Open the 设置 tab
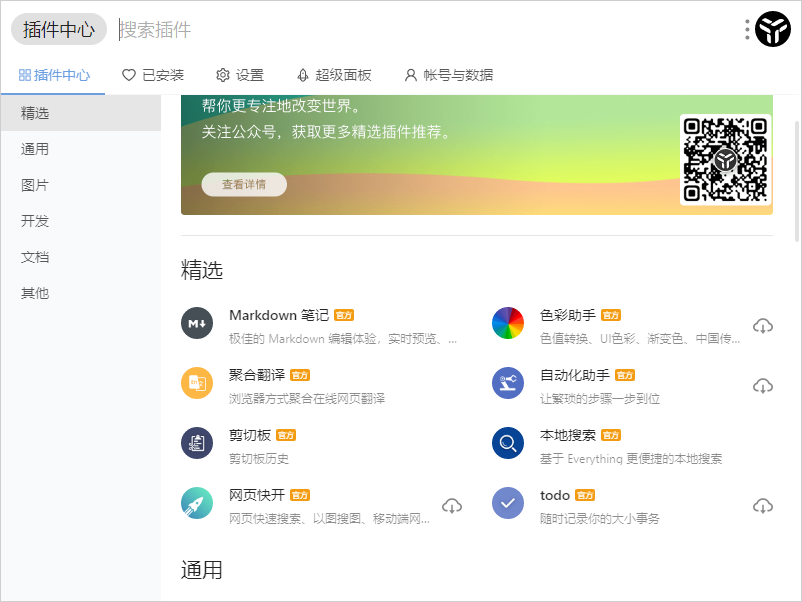 (240, 75)
